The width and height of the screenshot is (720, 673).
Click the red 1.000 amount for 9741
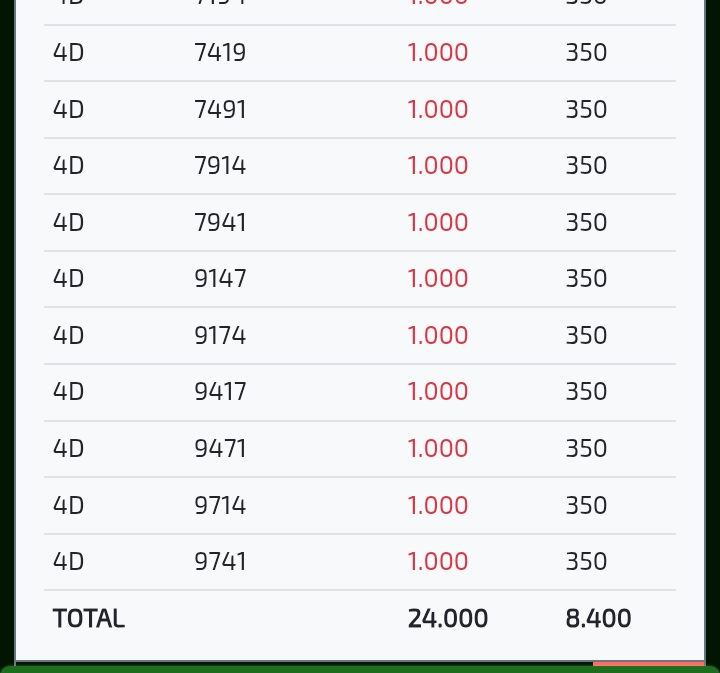point(437,562)
